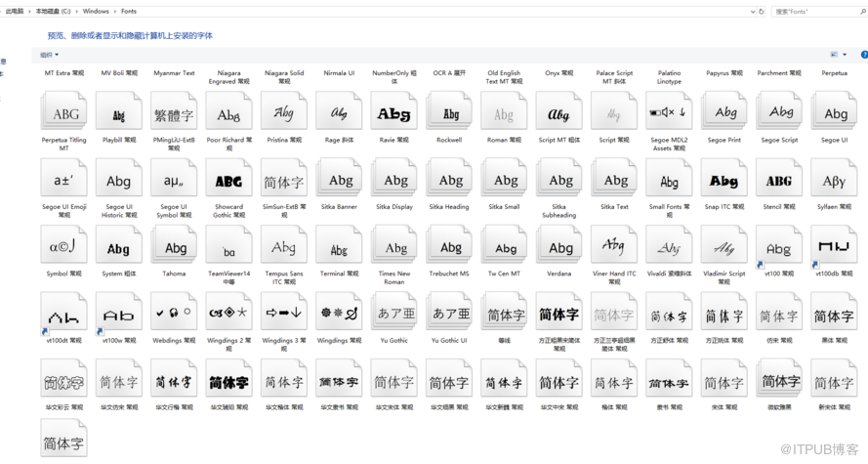Click the Nirmala UI label
The height and width of the screenshot is (464, 868).
tap(339, 73)
